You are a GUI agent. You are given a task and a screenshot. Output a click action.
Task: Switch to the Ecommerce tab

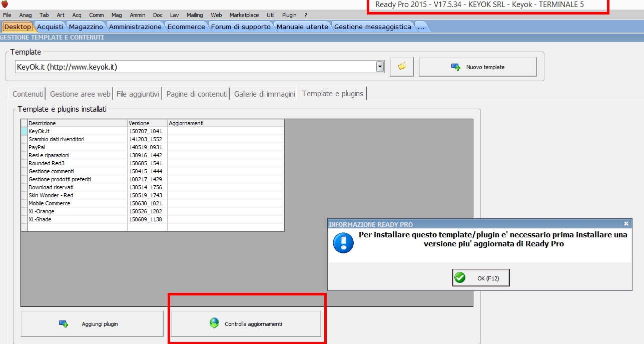(186, 27)
